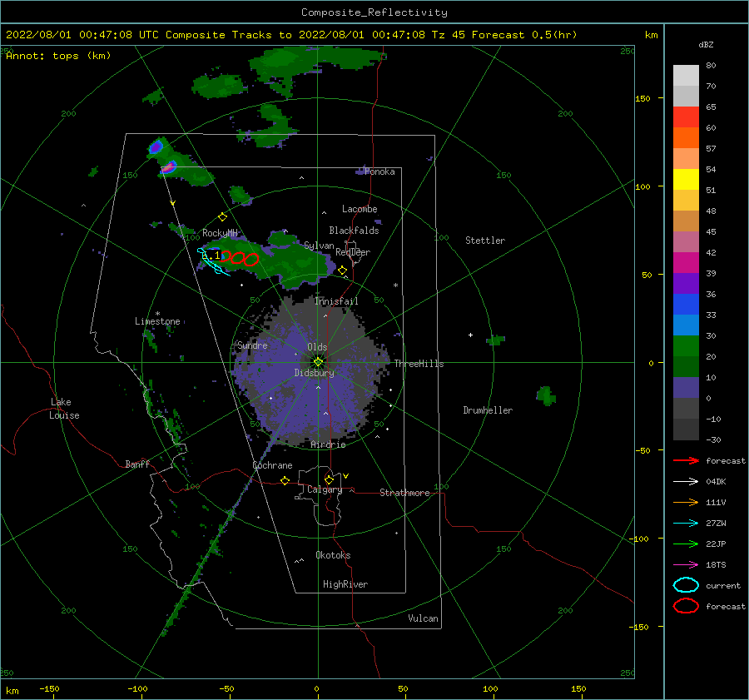Select the Lacombe label
Viewport: 749px width, 700px height.
pos(360,209)
